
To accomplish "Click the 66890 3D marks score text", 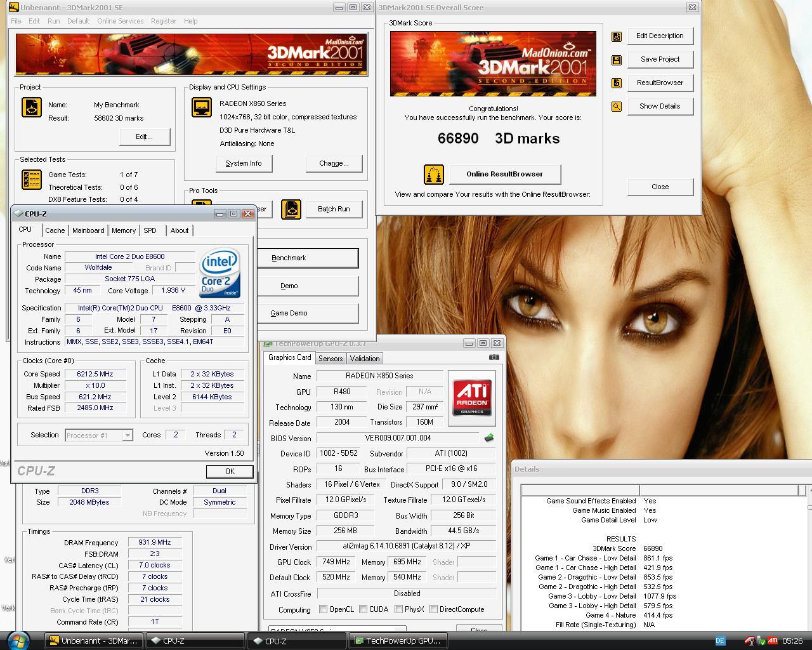I will 499,138.
